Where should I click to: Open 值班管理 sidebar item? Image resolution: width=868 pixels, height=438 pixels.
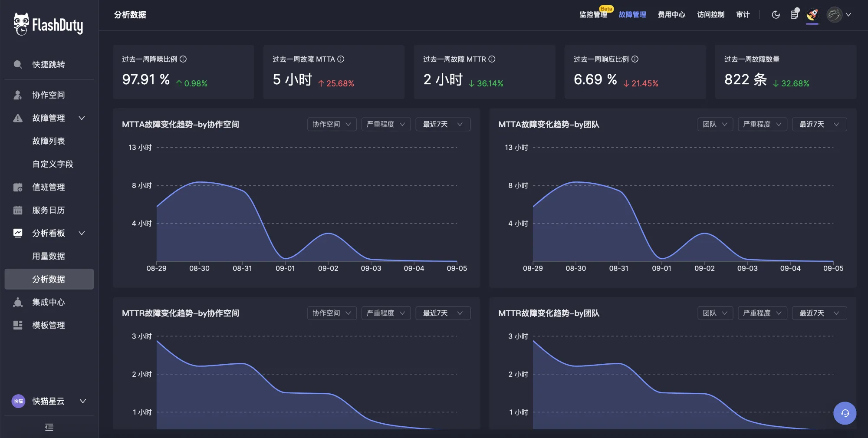coord(49,187)
